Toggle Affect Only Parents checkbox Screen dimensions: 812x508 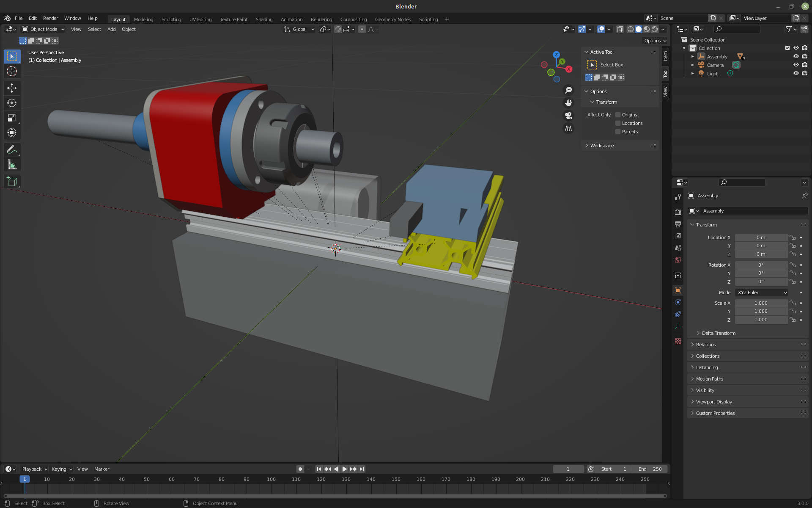[618, 132]
